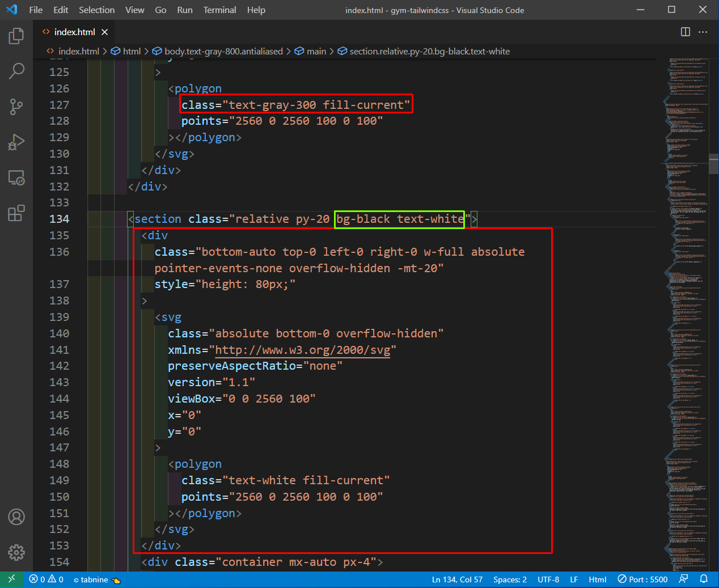Change the Html language mode

coord(598,579)
